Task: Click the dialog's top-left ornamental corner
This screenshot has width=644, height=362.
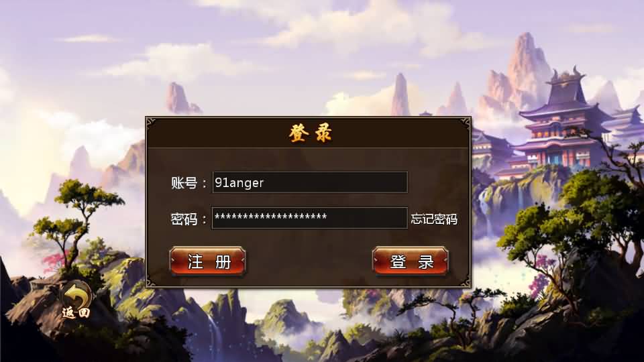Action: click(x=151, y=121)
